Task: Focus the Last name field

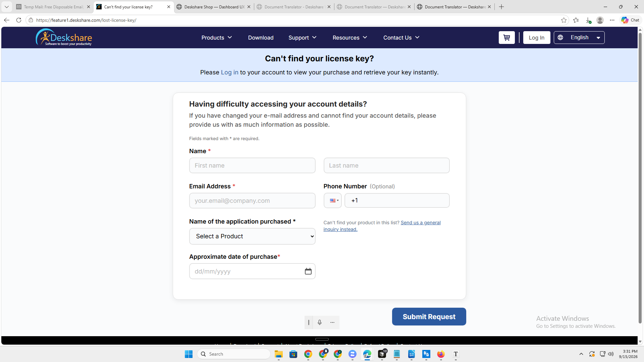Action: 386,166
